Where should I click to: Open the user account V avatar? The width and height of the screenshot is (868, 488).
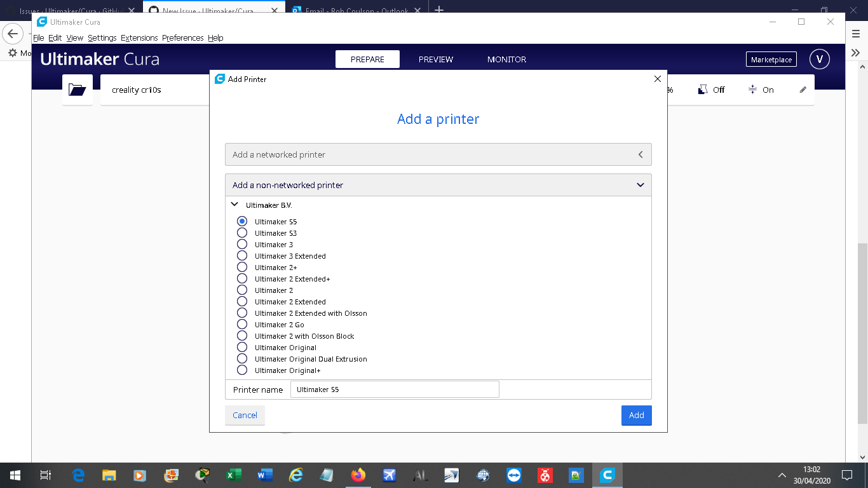click(820, 59)
